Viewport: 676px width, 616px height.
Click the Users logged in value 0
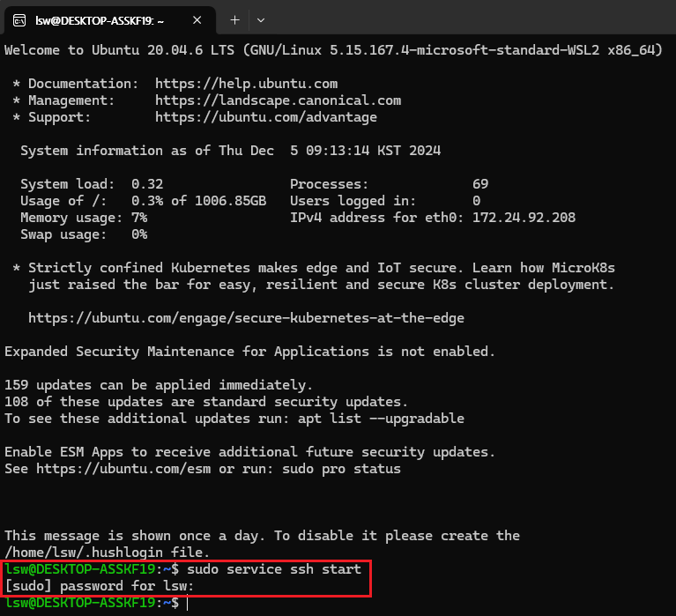tap(477, 201)
